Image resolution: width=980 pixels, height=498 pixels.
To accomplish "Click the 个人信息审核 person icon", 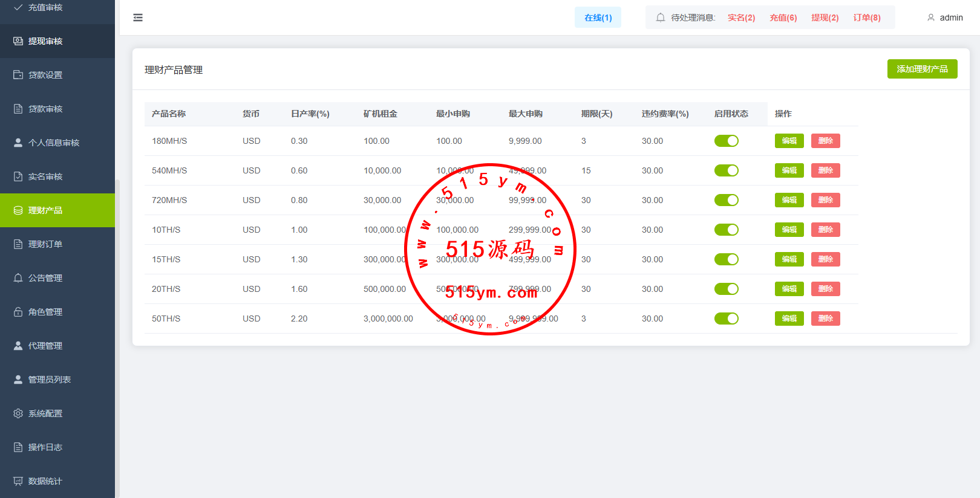I will (18, 143).
